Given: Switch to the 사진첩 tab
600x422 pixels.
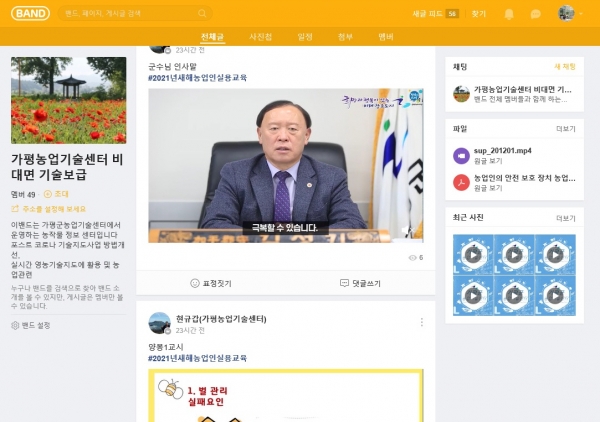Looking at the screenshot, I should (x=260, y=37).
